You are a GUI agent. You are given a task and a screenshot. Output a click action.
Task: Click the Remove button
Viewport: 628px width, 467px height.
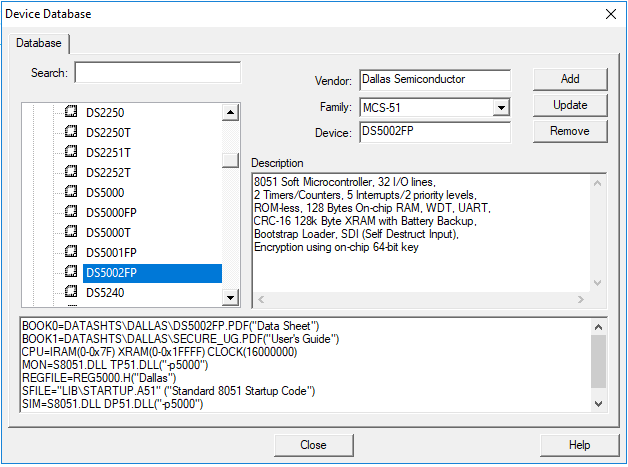pyautogui.click(x=570, y=131)
